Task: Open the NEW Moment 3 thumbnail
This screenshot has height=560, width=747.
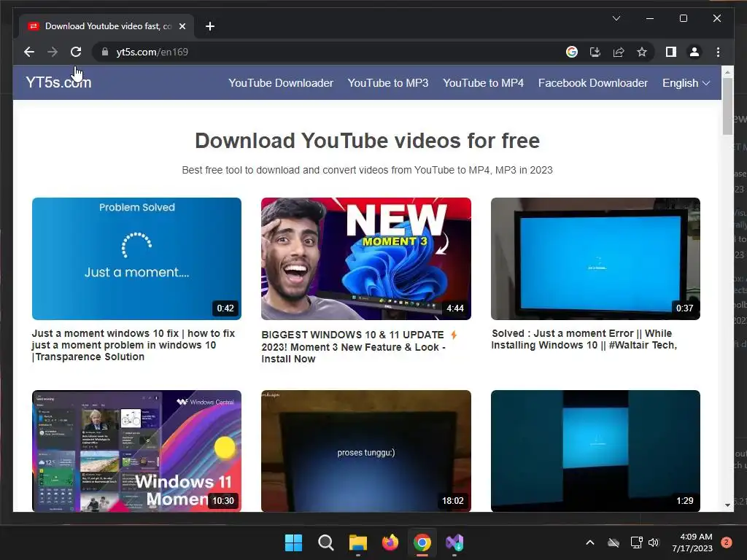Action: tap(366, 259)
